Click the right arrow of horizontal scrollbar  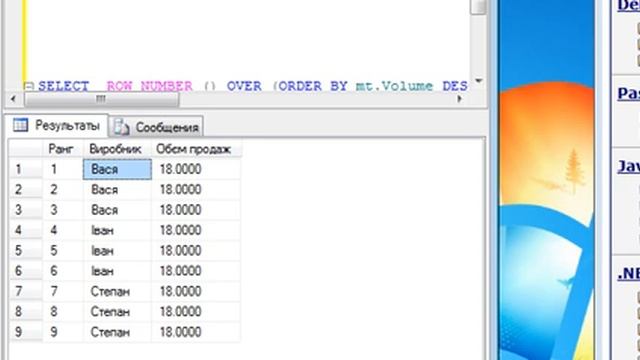point(460,99)
